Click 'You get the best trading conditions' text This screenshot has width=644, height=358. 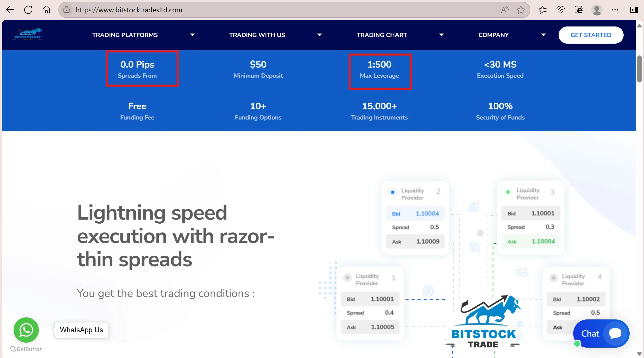pos(166,293)
